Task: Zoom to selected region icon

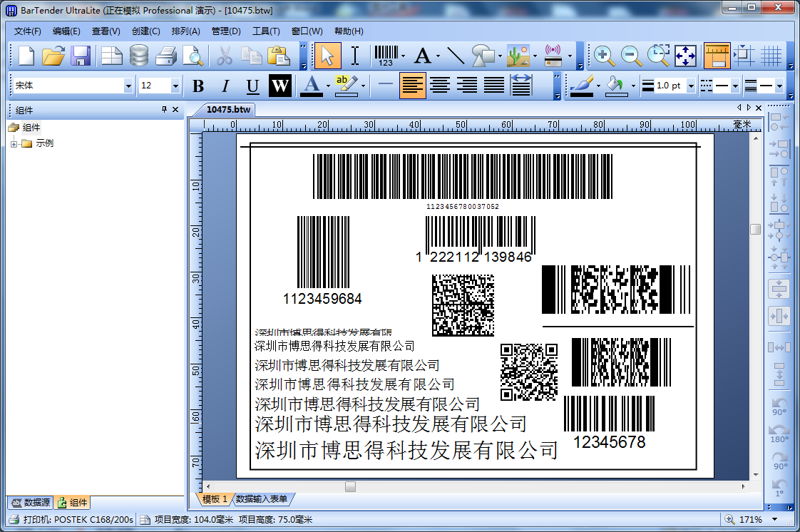Action: (658, 56)
